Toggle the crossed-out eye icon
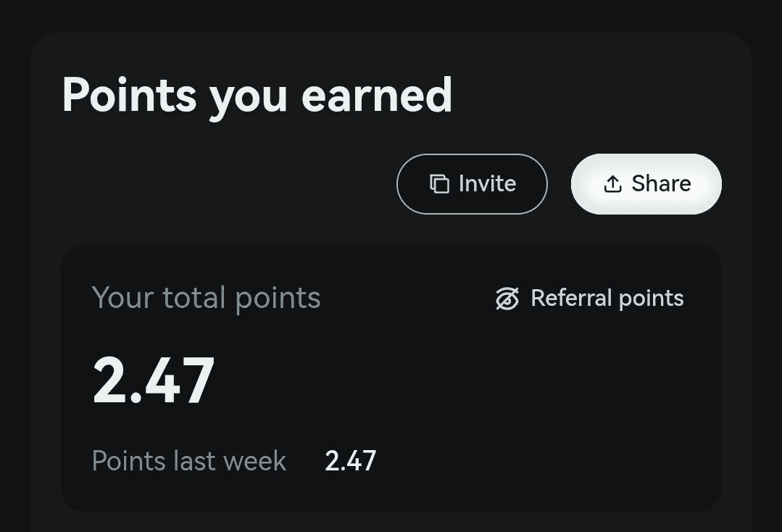Screen dimensions: 782x532 [x=507, y=299]
